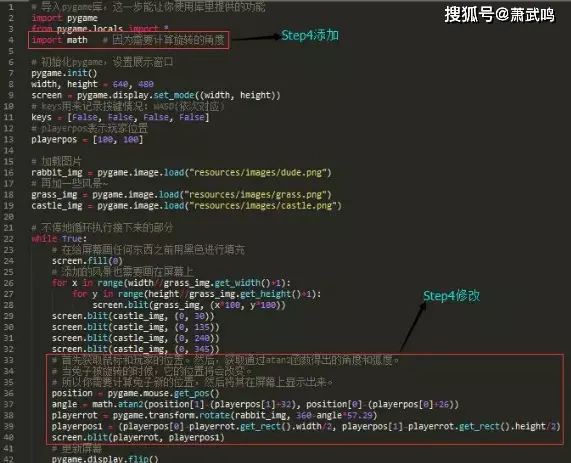Click the 'for y in range(height//grass_img.get_height()+1)' line
571x463 pixels.
click(197, 294)
